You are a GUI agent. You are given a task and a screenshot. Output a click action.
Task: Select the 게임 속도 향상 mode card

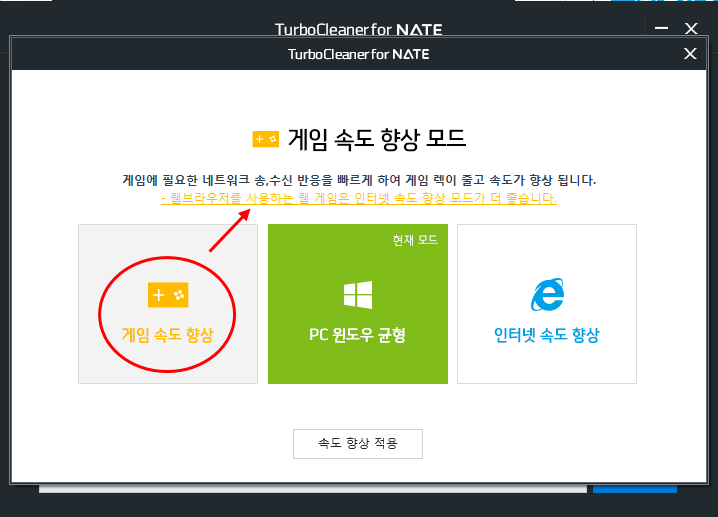point(168,304)
